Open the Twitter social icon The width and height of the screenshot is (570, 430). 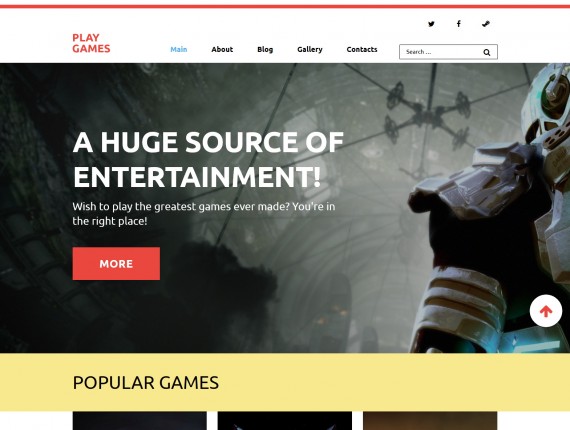tap(431, 24)
